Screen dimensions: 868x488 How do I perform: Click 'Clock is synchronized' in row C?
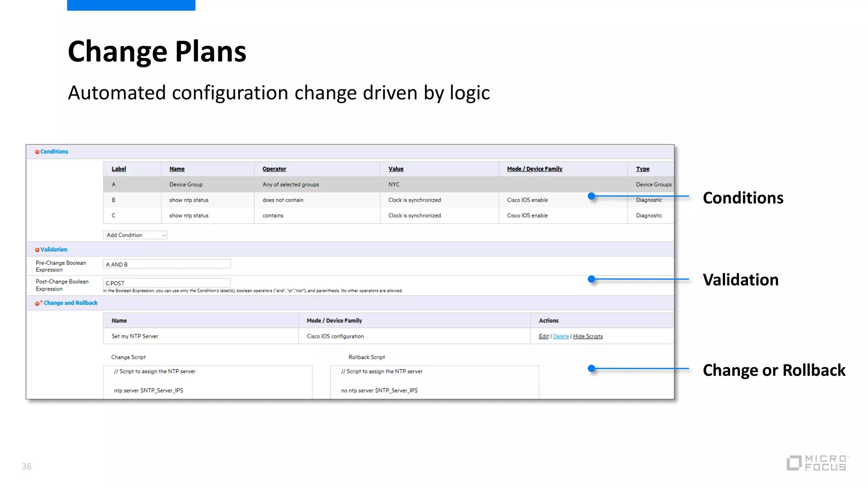(x=415, y=216)
